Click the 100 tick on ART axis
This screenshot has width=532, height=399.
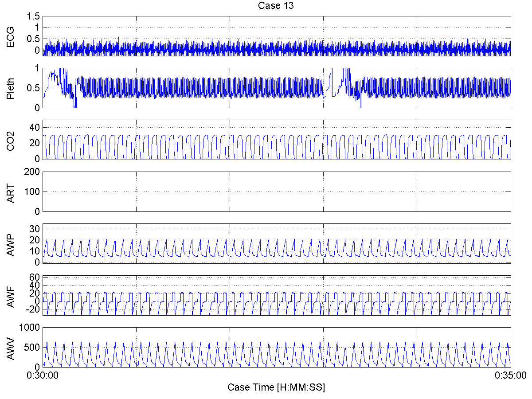[33, 192]
